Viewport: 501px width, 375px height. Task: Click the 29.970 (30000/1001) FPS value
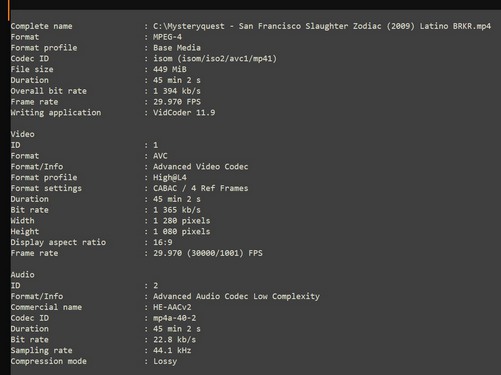[x=208, y=253]
